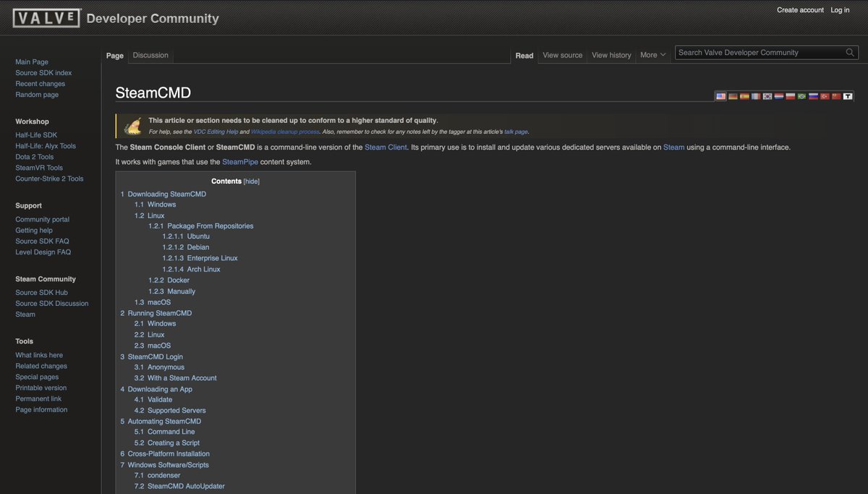Open the View history tab
The height and width of the screenshot is (494, 868).
click(x=611, y=55)
